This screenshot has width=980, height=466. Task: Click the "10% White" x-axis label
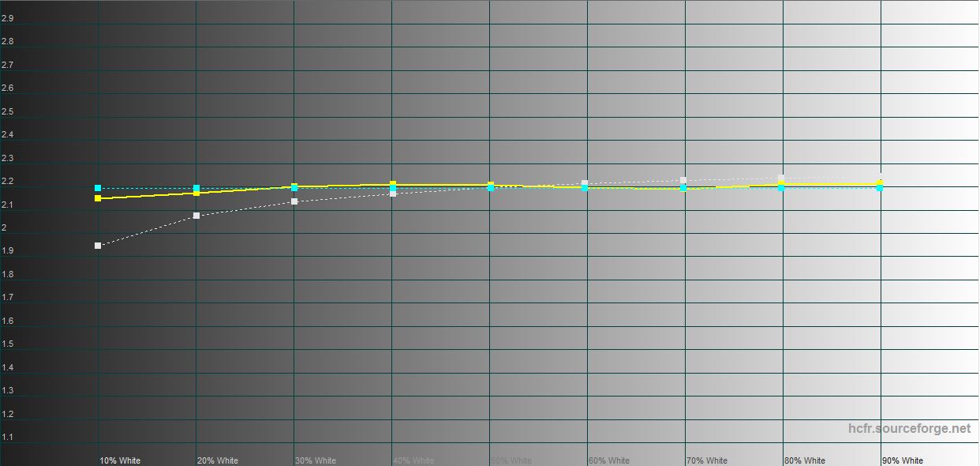(x=120, y=460)
